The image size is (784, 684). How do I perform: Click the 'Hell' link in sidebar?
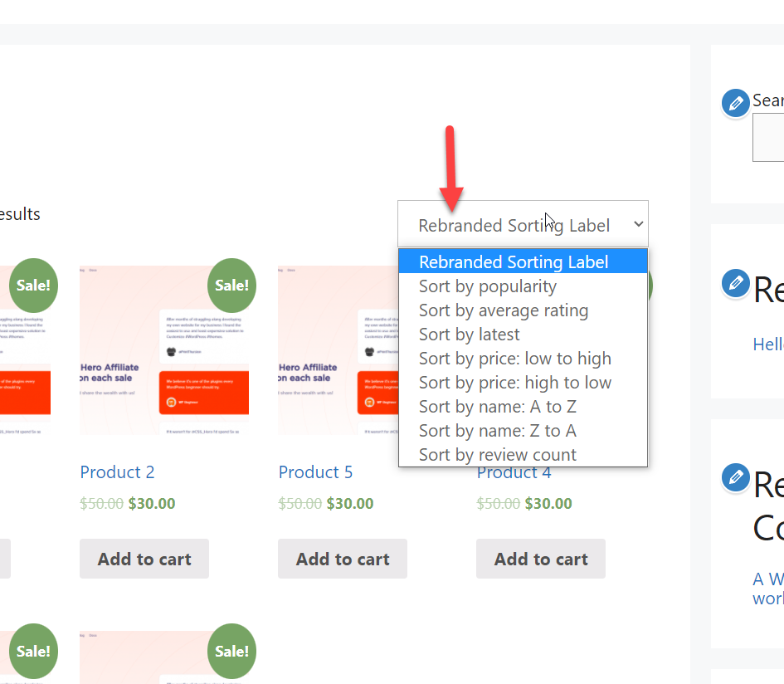[768, 344]
